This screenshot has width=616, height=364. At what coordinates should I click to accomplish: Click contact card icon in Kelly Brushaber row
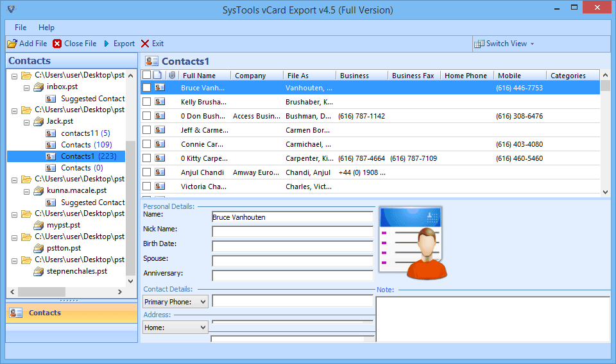[x=160, y=102]
